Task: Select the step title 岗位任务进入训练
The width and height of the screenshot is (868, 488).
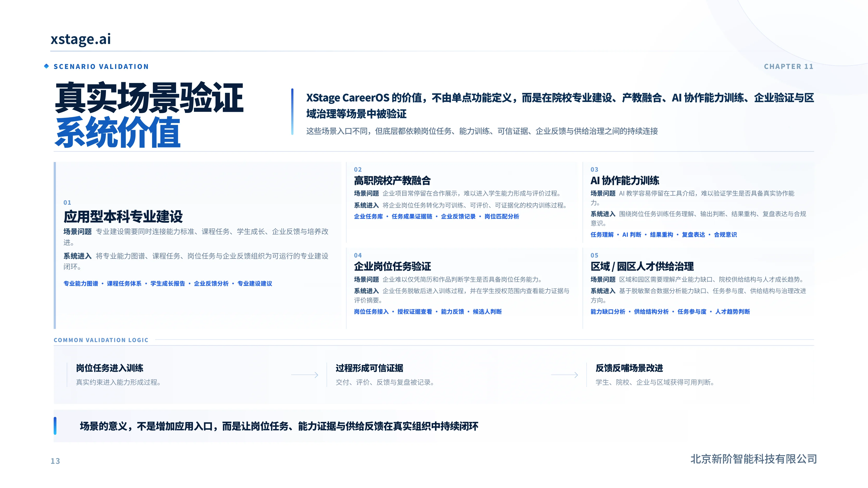Action: click(110, 368)
